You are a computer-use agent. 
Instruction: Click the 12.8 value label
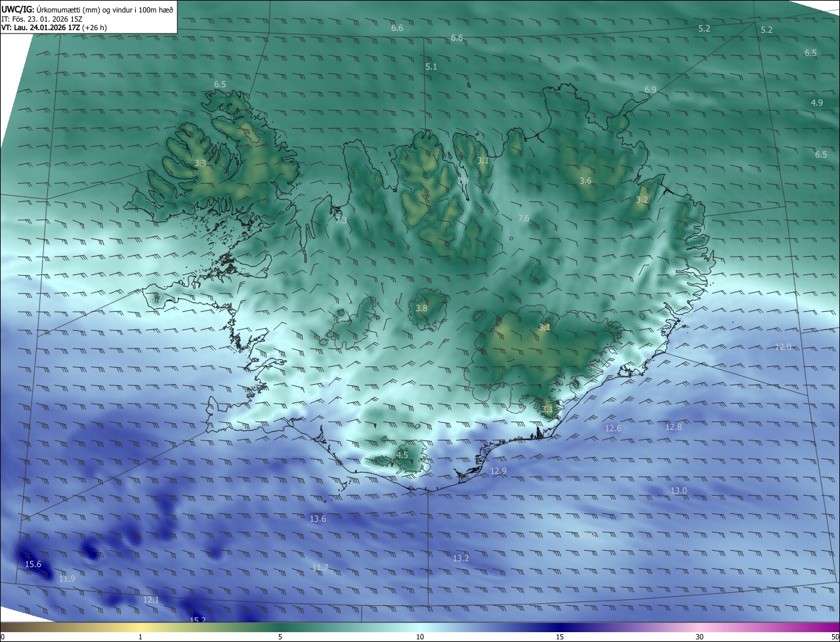tap(674, 427)
